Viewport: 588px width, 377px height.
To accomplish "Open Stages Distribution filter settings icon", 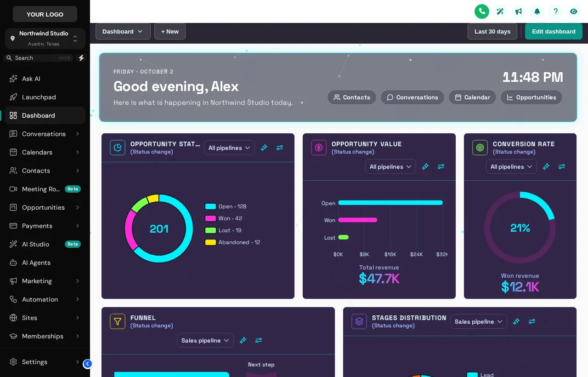I will (532, 321).
